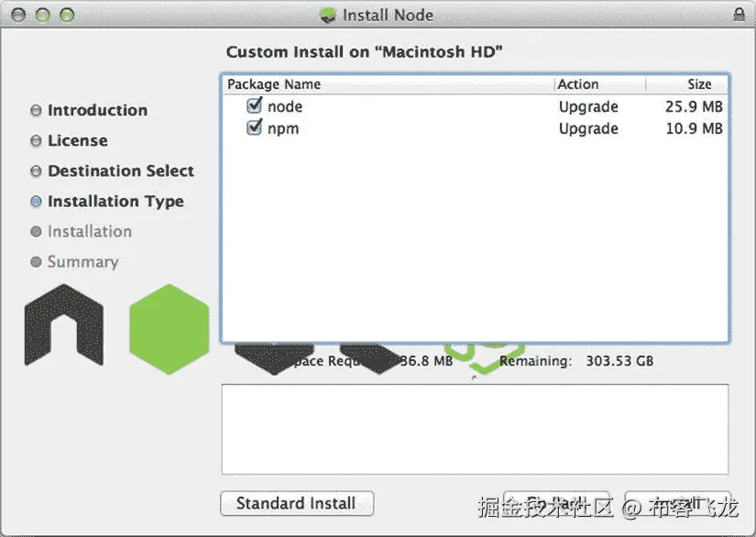
Task: Zoom the Install Node window
Action: coord(67,16)
